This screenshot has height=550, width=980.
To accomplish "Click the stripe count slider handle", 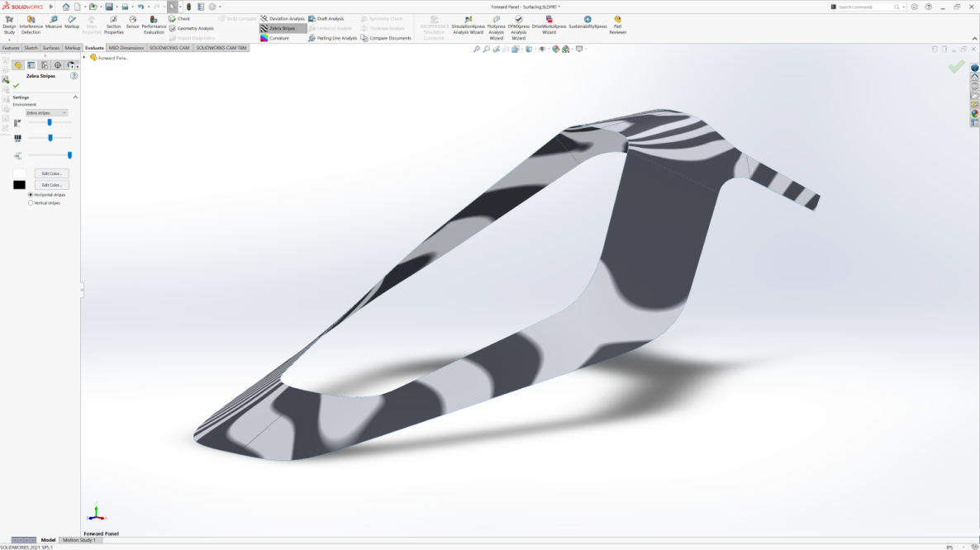I will 50,122.
